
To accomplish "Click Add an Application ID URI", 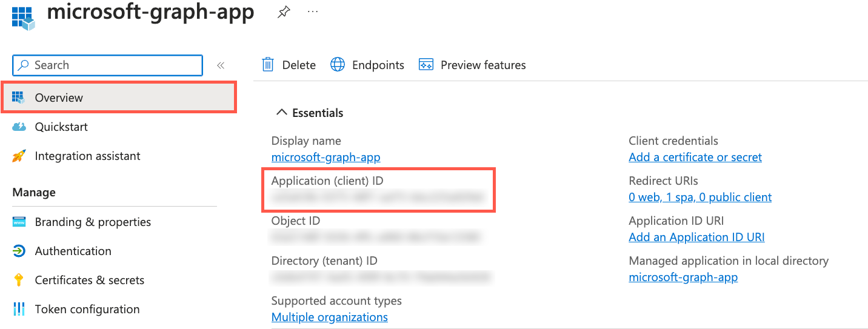I will (696, 237).
